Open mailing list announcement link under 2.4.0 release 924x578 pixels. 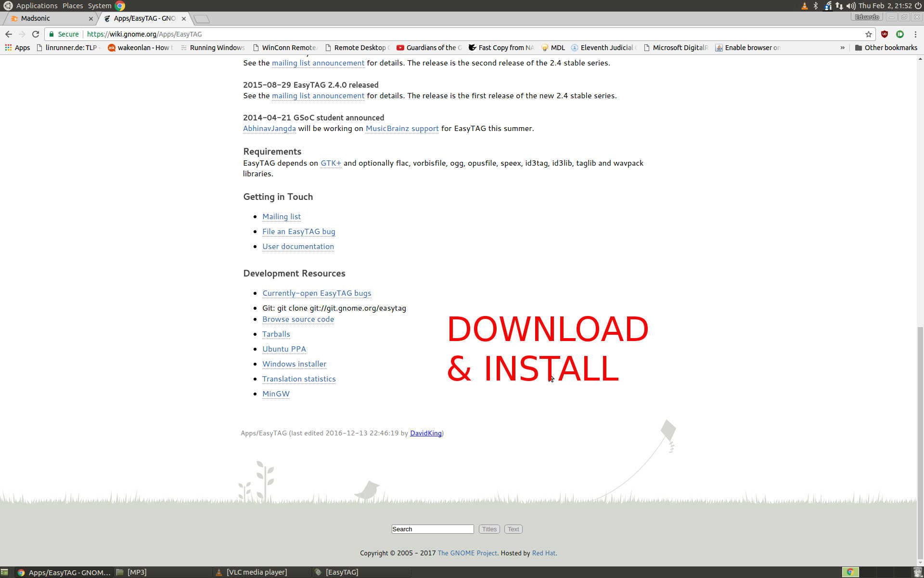click(x=318, y=96)
